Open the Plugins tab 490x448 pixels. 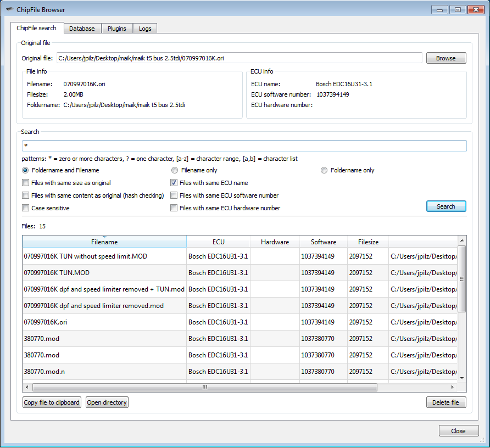point(116,28)
